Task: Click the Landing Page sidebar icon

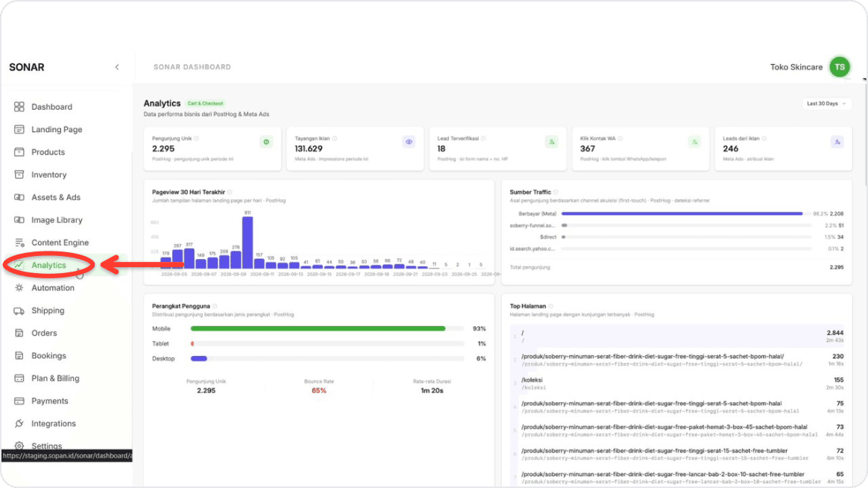Action: [19, 129]
